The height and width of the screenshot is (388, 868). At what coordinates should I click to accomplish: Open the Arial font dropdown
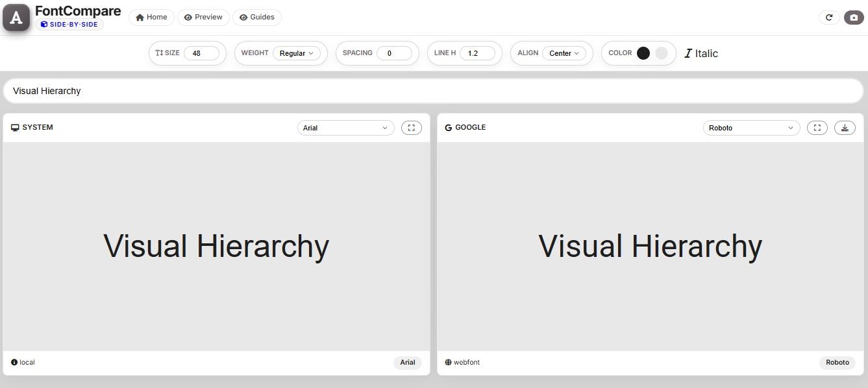(x=345, y=127)
